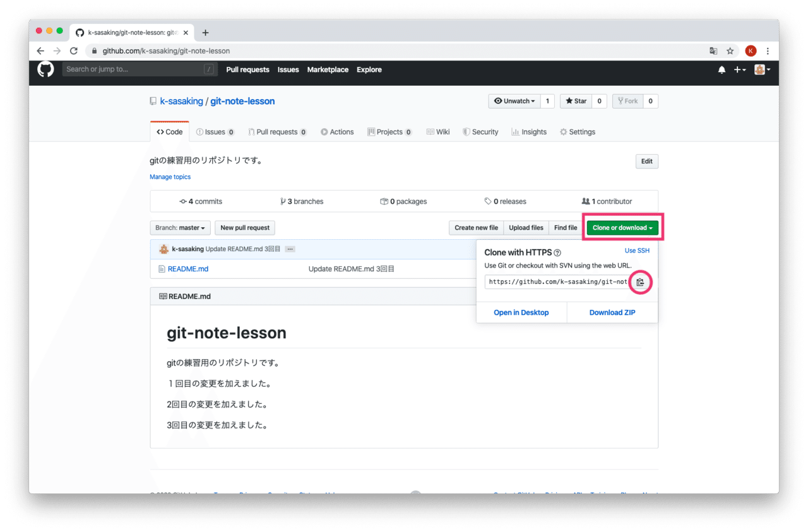This screenshot has height=532, width=808.
Task: Click Find file
Action: 566,228
